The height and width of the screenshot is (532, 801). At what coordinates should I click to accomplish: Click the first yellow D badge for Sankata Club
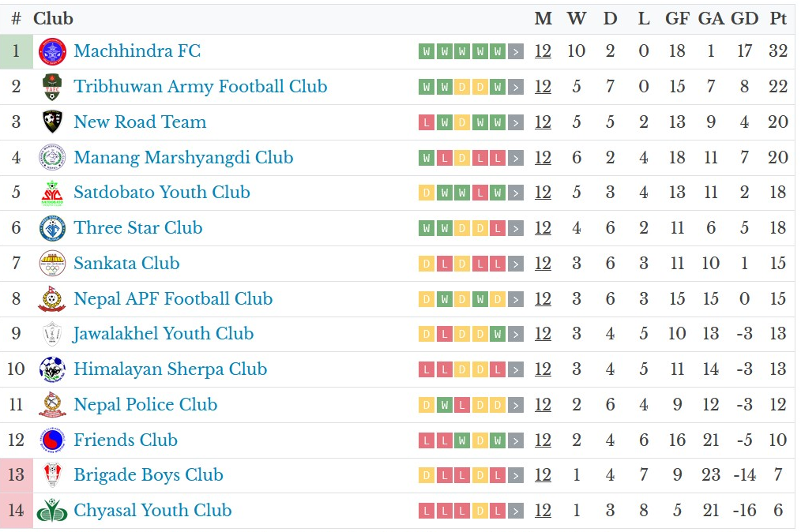point(427,264)
